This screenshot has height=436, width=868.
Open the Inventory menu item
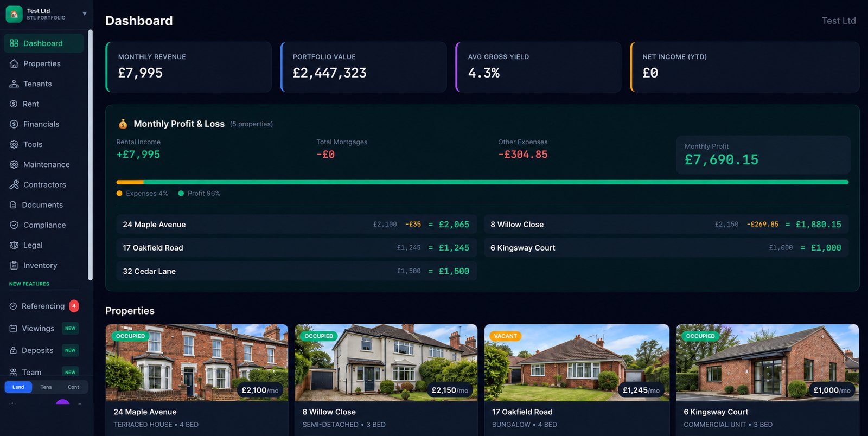[44, 265]
